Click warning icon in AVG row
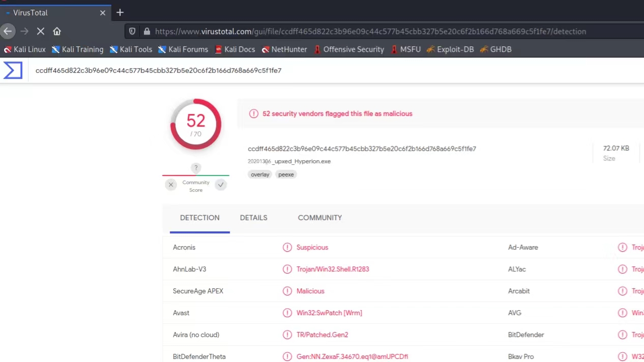 622,313
